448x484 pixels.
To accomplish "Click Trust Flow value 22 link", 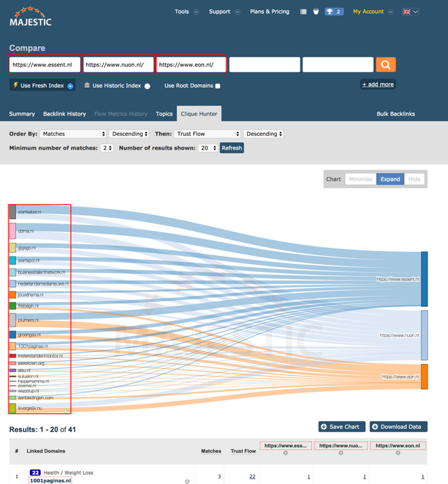I will (252, 477).
